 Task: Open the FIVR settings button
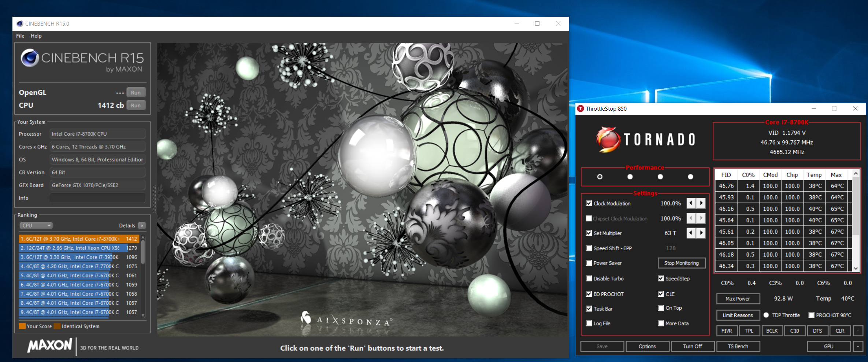point(727,331)
